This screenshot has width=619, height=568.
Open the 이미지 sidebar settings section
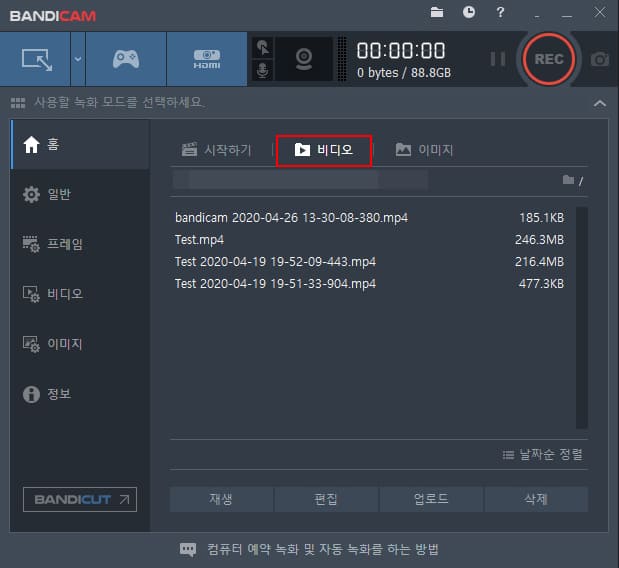coord(80,344)
